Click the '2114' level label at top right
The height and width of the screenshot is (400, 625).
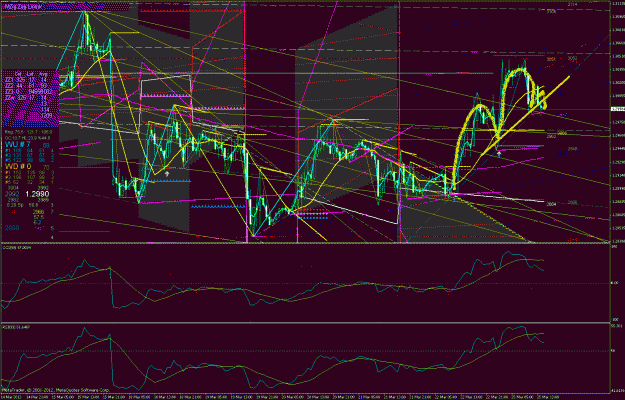pos(572,4)
